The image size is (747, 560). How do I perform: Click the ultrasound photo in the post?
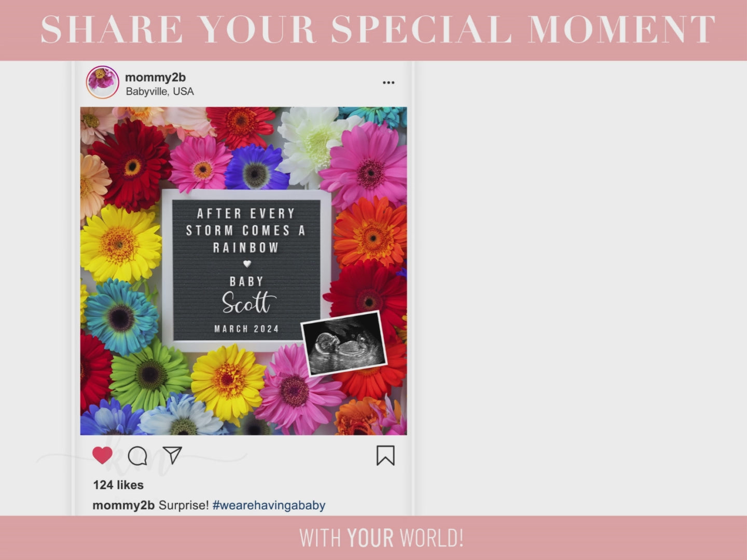[344, 343]
